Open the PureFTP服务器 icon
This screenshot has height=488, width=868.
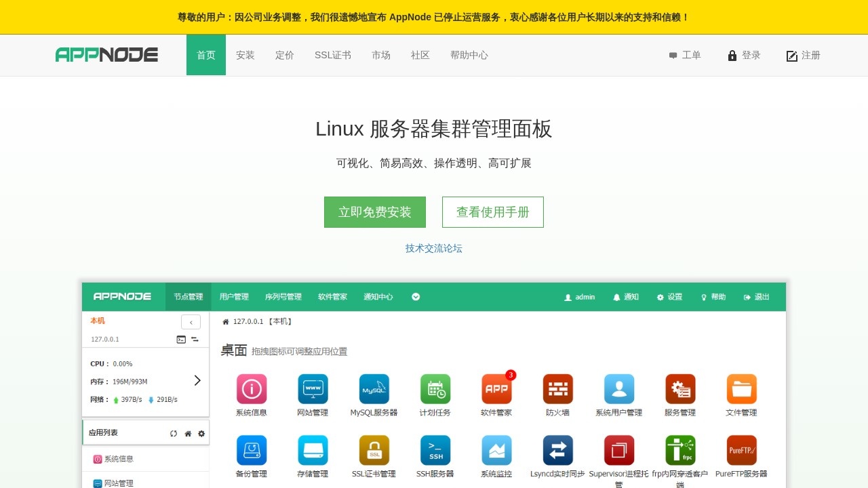(741, 450)
